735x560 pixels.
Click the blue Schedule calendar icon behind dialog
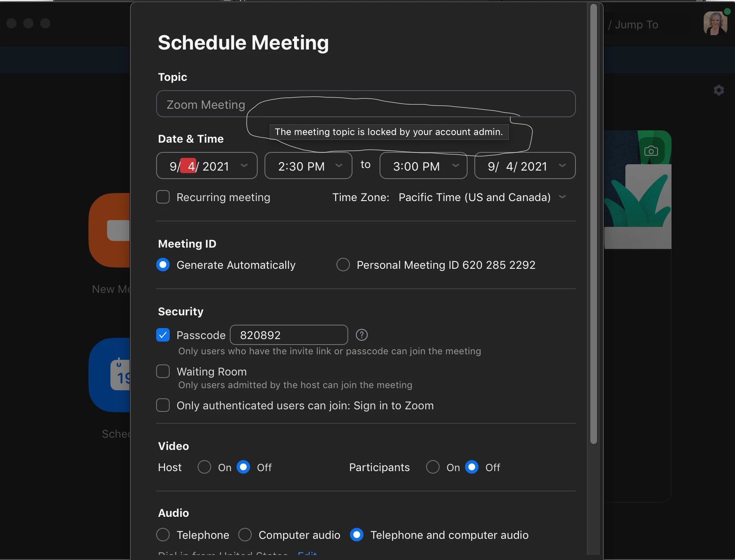(x=110, y=375)
